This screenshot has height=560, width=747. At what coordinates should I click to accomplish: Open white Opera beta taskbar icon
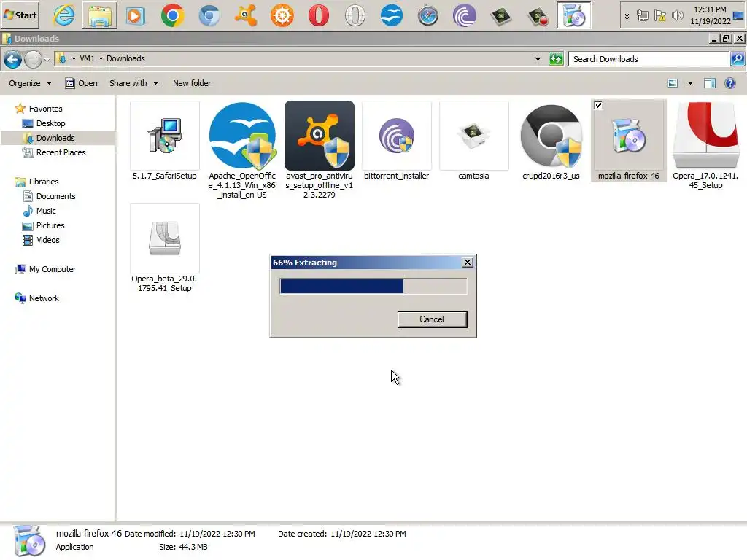355,15
